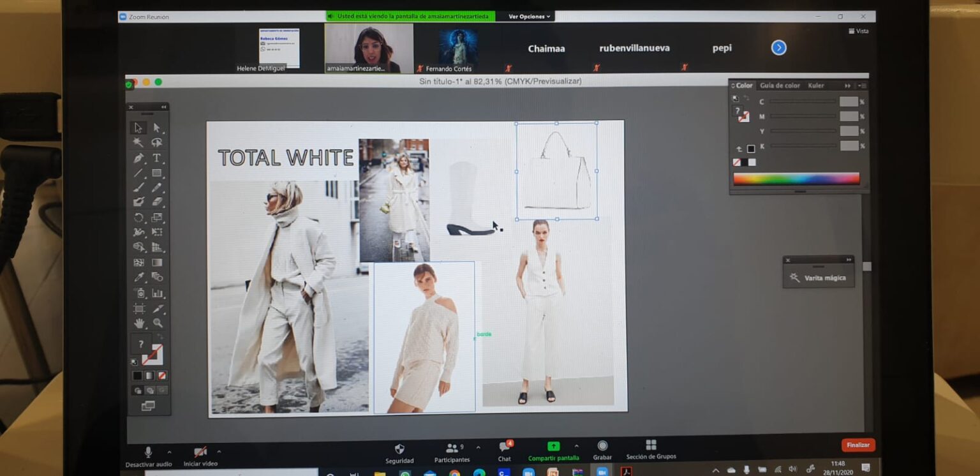Select the TOTAL WHITE title text
The width and height of the screenshot is (980, 476).
tap(285, 158)
